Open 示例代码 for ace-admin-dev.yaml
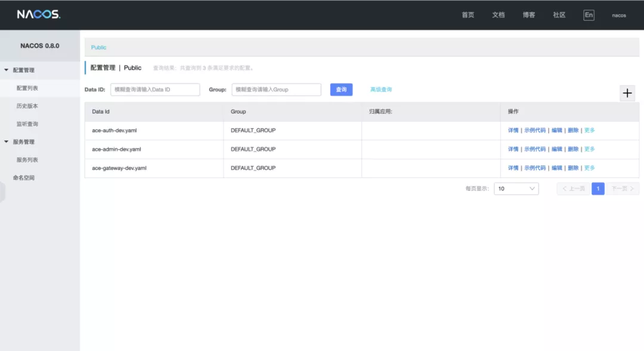The height and width of the screenshot is (351, 644). [535, 149]
